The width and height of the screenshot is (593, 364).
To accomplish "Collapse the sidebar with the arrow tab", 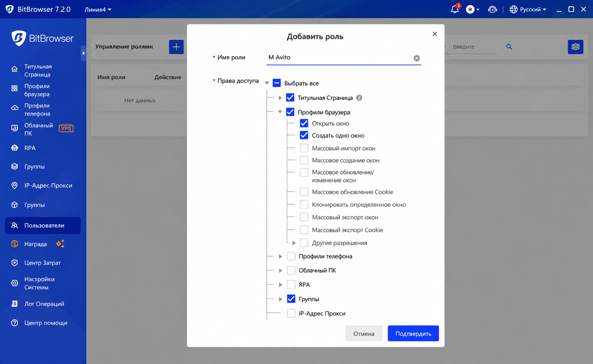I will (83, 53).
